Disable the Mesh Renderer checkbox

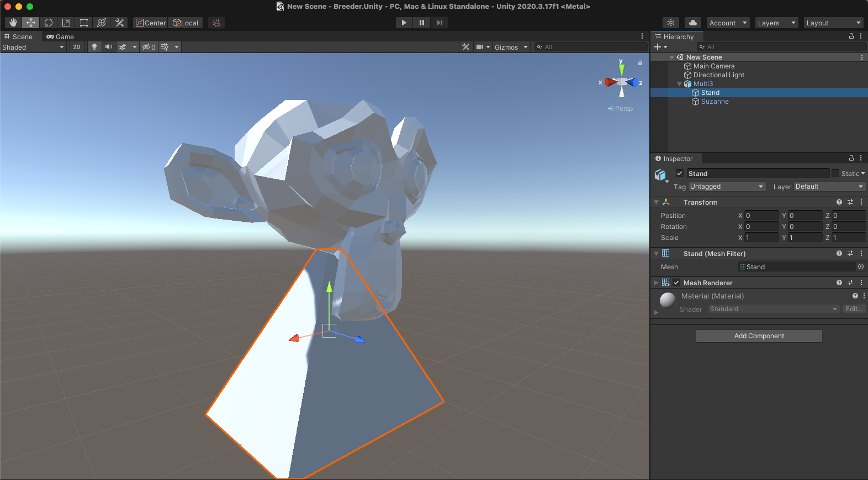point(676,282)
